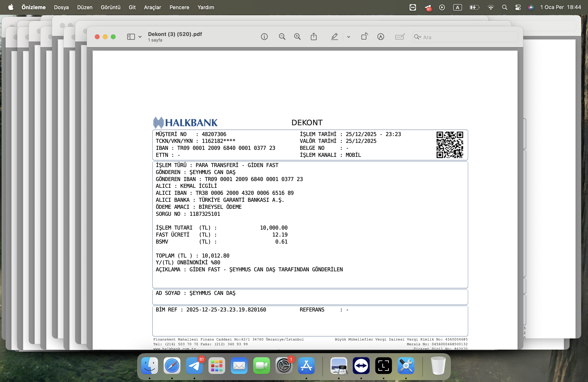This screenshot has height=382, width=588.
Task: Open FaceTime from the Dock
Action: click(x=262, y=365)
